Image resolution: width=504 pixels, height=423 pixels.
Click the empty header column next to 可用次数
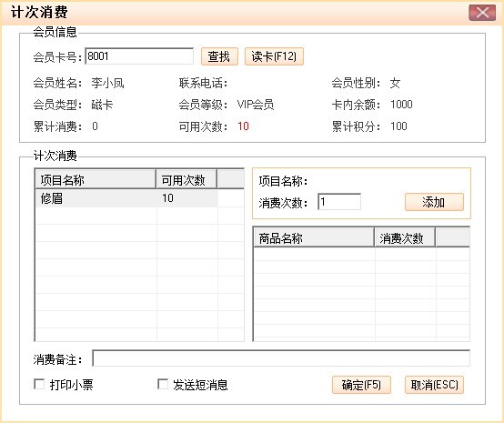(231, 179)
